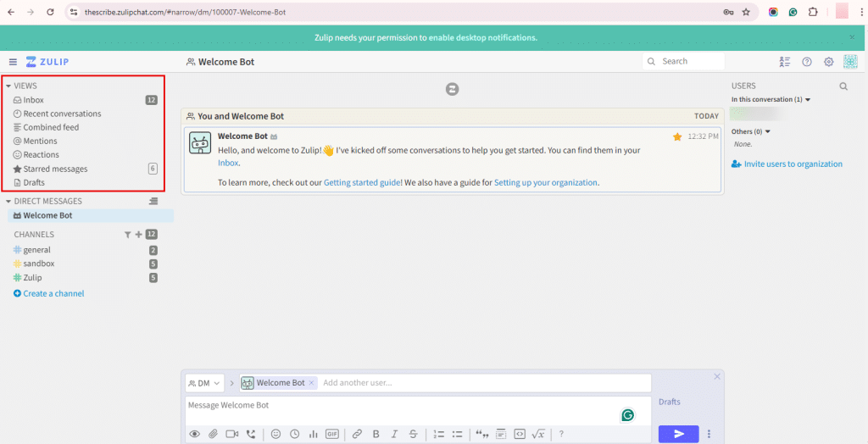
Task: Add a video call via camera icon
Action: click(232, 434)
